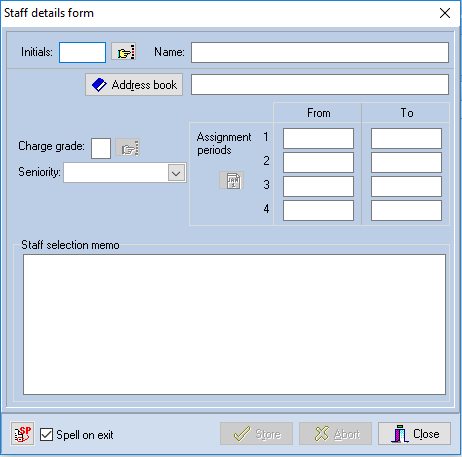Click the To column header
Screen dimensions: 462x457
(407, 113)
